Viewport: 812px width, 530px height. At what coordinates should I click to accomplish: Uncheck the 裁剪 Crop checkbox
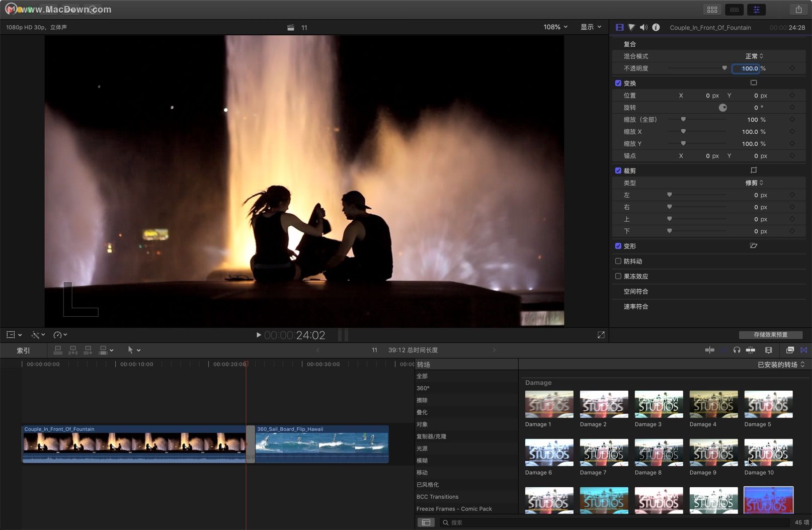click(x=618, y=170)
